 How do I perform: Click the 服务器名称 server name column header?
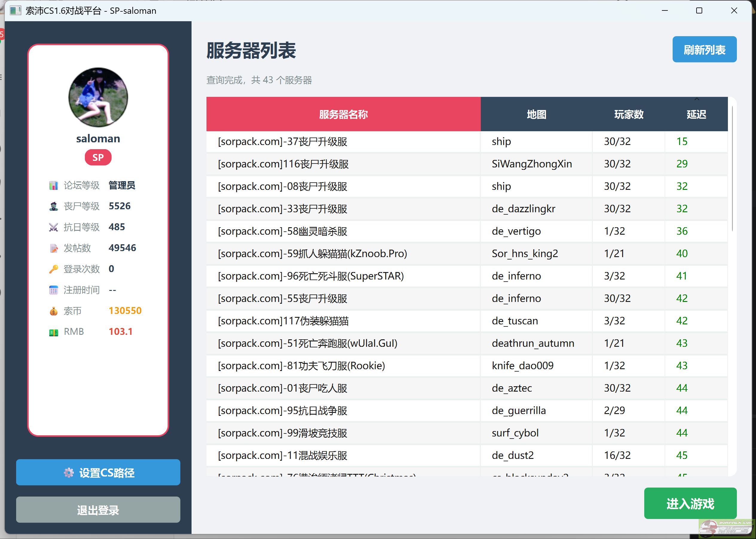(343, 114)
